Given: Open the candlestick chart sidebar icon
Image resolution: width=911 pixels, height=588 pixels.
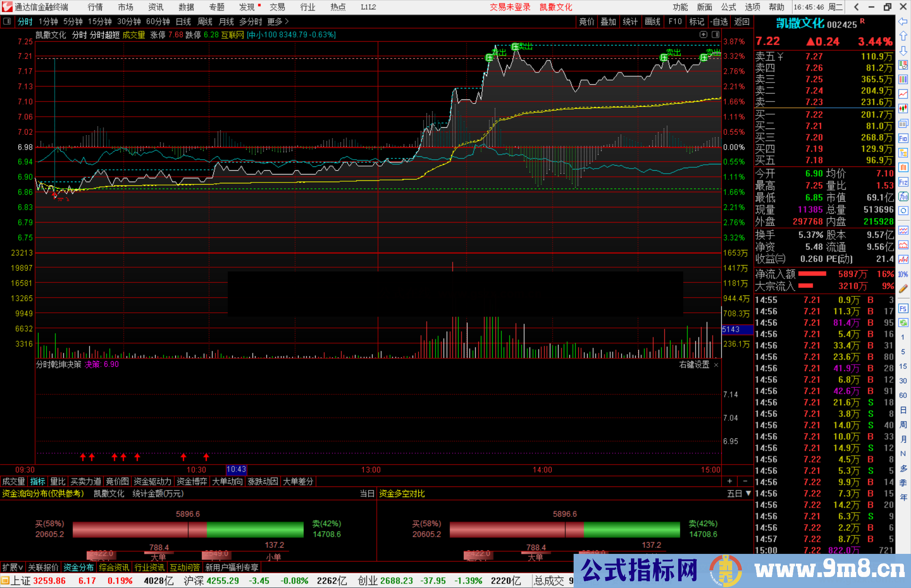Looking at the screenshot, I should tap(903, 108).
